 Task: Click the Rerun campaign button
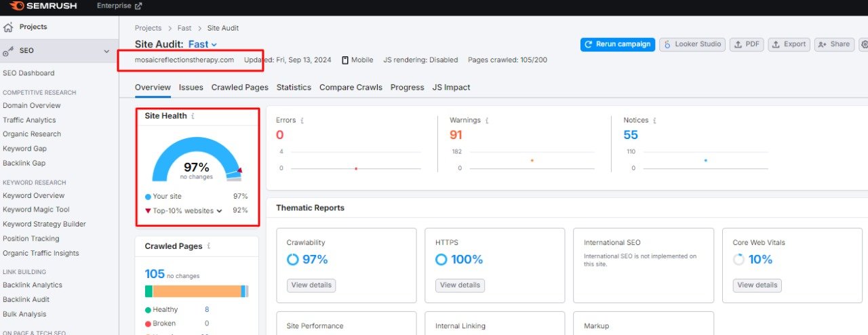(x=617, y=44)
